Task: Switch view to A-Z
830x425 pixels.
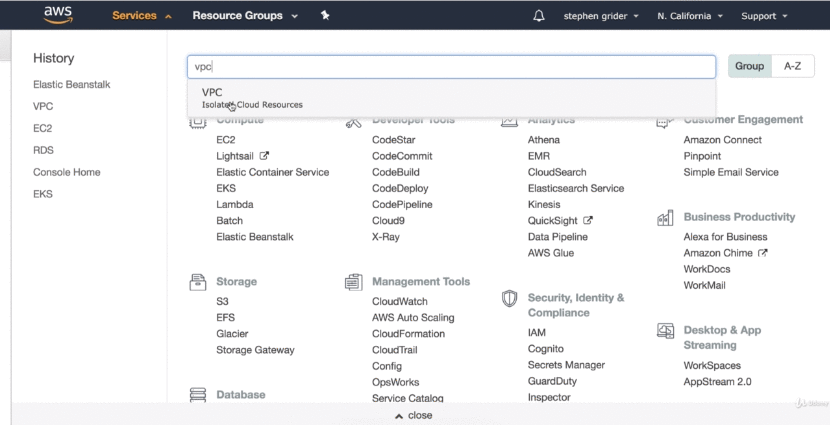Action: tap(792, 66)
